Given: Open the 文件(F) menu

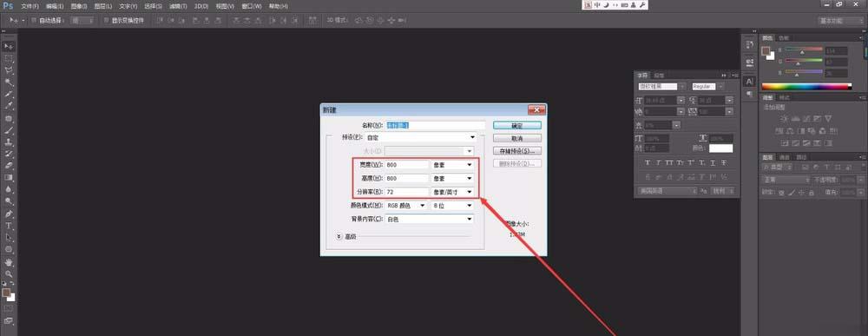Looking at the screenshot, I should [30, 6].
